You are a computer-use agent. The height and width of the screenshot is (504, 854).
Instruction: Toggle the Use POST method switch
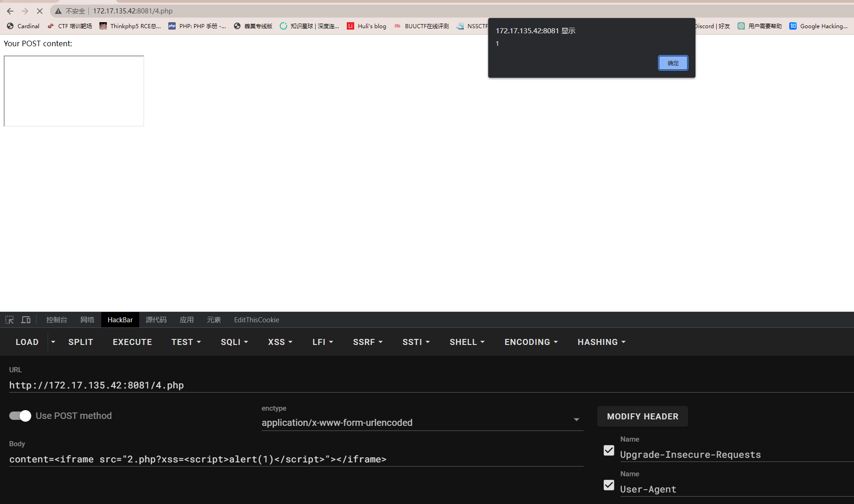[20, 416]
